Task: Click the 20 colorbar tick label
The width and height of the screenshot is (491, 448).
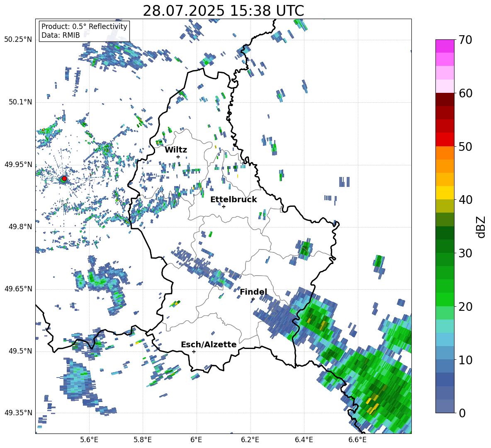Action: 466,307
